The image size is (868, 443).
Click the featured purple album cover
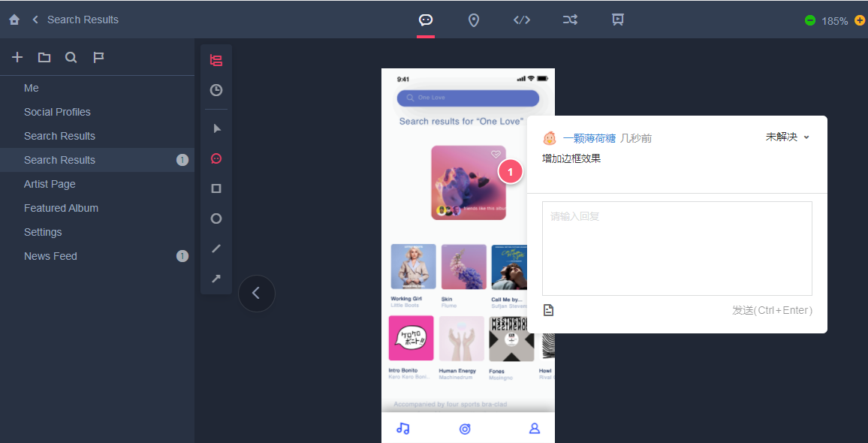[x=469, y=182]
